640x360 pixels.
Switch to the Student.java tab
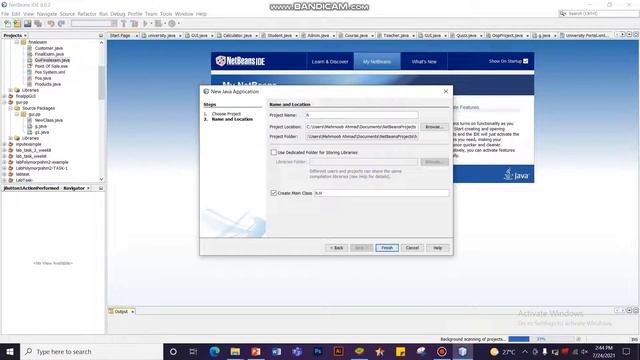pyautogui.click(x=280, y=36)
